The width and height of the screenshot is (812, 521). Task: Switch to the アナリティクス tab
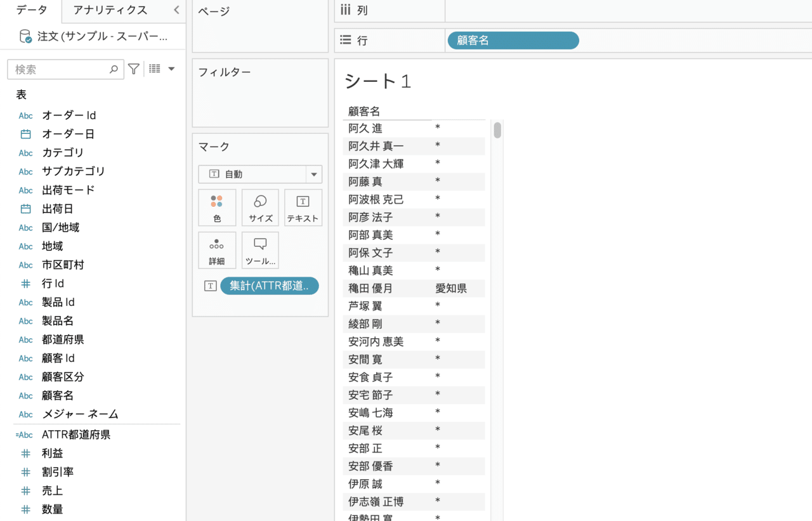110,10
